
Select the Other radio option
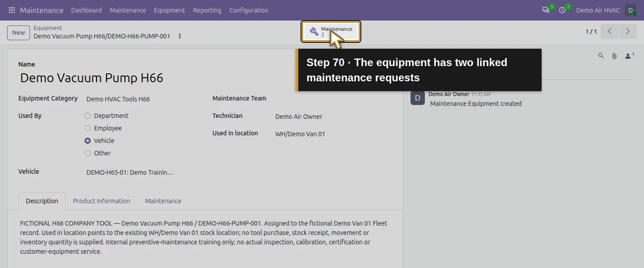(x=88, y=153)
